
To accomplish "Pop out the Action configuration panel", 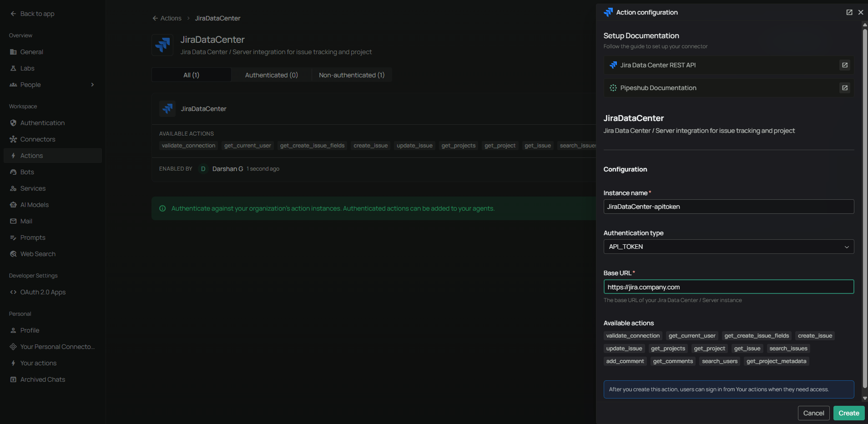I will coord(849,12).
